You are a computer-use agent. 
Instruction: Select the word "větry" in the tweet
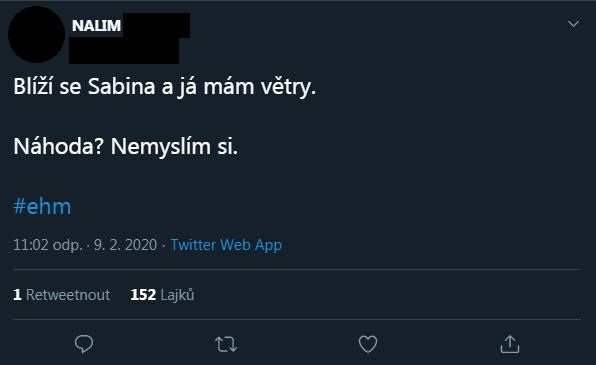[x=286, y=87]
